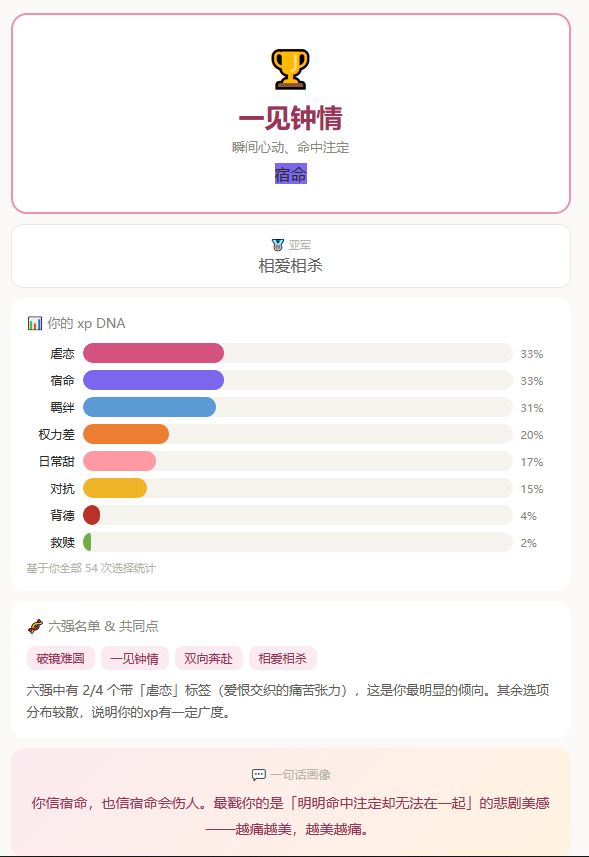Click the speech bubble icon beside 一句话画像
The height and width of the screenshot is (857, 589).
tap(258, 774)
